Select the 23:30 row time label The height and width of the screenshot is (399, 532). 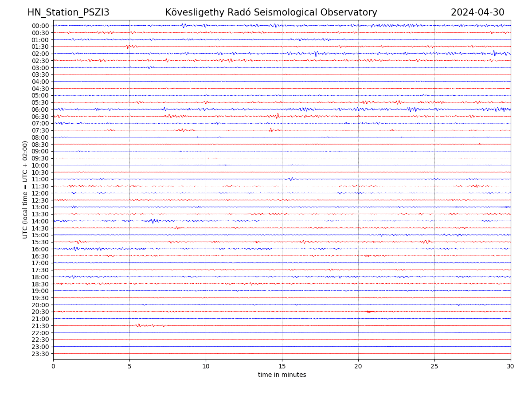click(40, 354)
